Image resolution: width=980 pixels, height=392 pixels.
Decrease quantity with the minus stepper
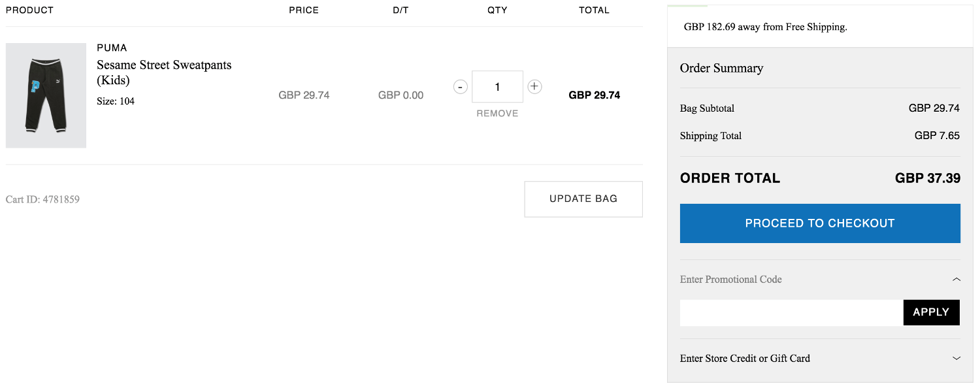click(460, 86)
